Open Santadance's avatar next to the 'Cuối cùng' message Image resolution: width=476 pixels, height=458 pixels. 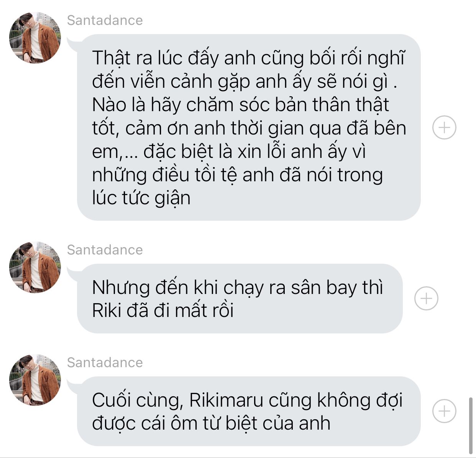click(35, 380)
